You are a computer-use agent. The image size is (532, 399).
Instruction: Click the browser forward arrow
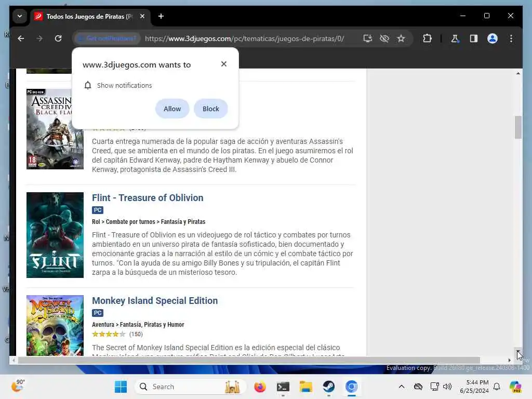coord(39,38)
